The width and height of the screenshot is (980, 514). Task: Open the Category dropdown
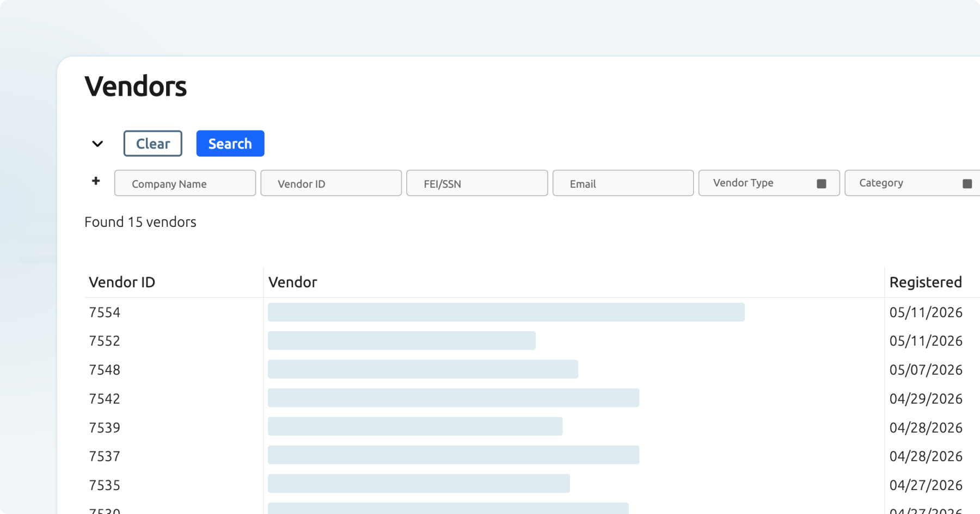tap(912, 183)
